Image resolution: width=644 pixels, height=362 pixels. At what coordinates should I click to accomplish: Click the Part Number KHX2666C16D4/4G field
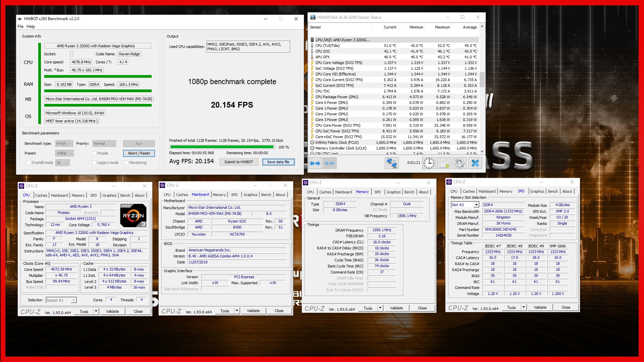tap(503, 230)
